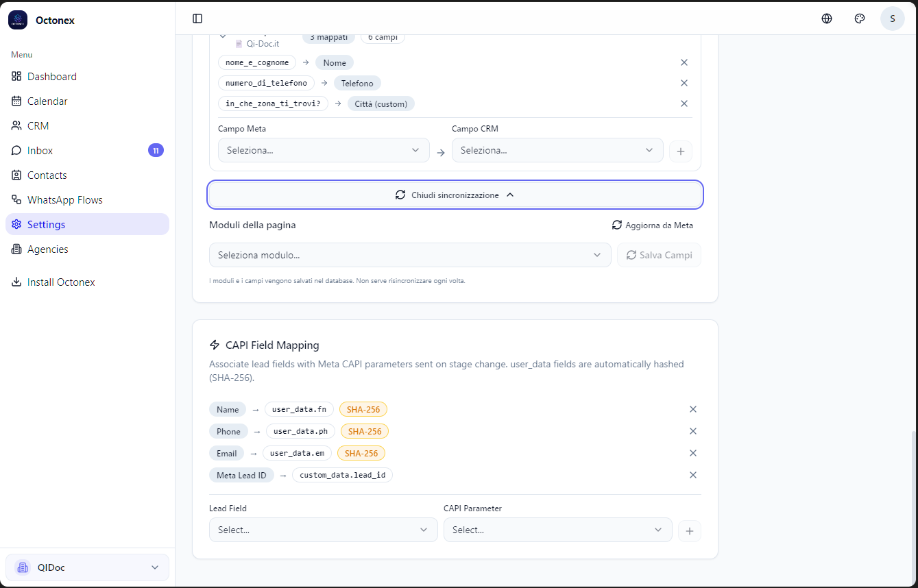Delete the Meta Lead ID mapping
The image size is (918, 588).
[692, 475]
